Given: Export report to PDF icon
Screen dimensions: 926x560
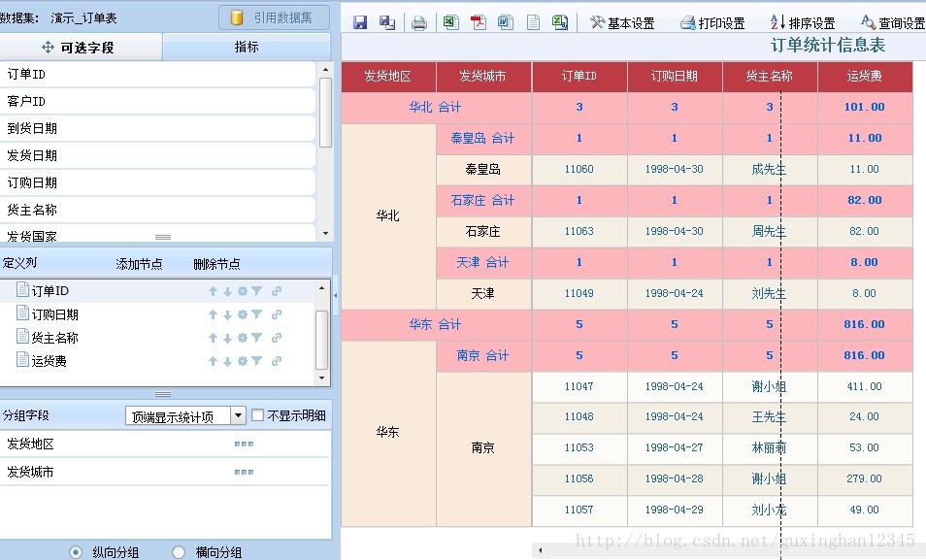Looking at the screenshot, I should 478,22.
